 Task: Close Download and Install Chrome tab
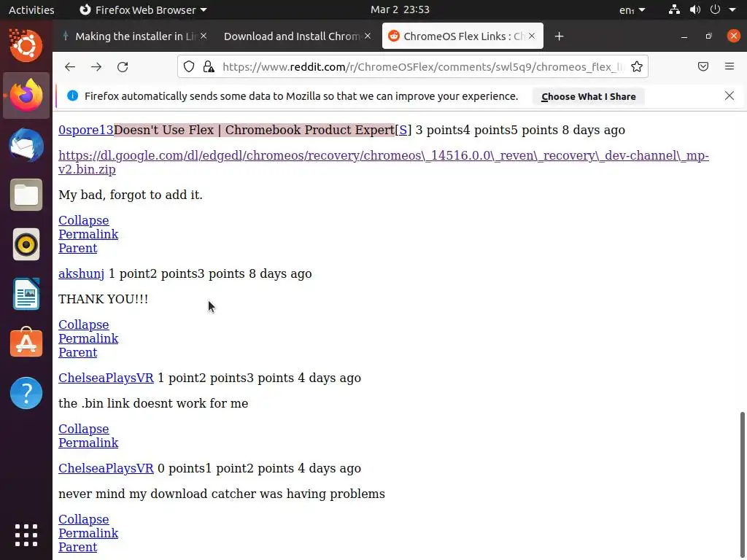tap(368, 36)
